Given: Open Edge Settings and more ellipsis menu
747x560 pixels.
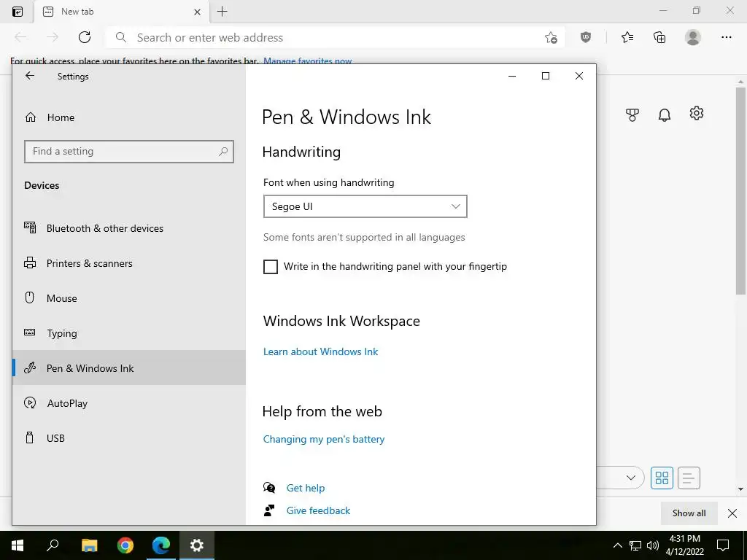Looking at the screenshot, I should (726, 37).
